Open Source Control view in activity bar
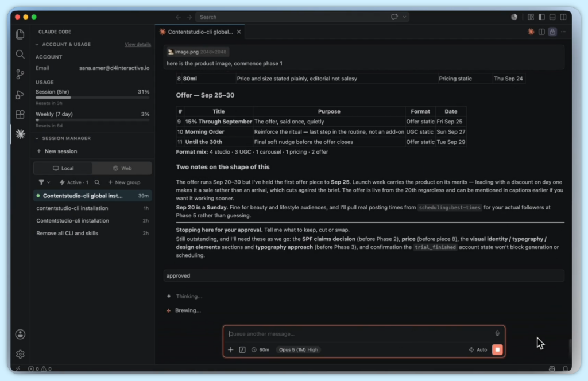 click(x=20, y=74)
